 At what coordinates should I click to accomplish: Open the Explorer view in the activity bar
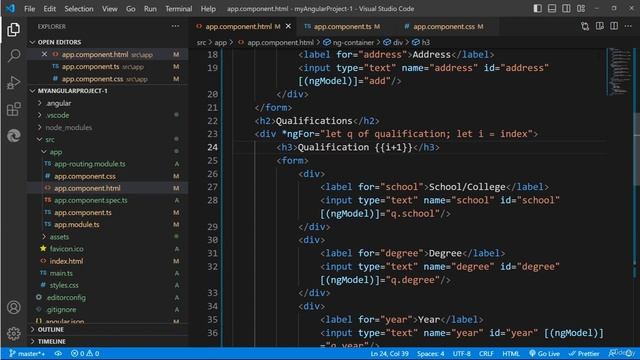13,29
